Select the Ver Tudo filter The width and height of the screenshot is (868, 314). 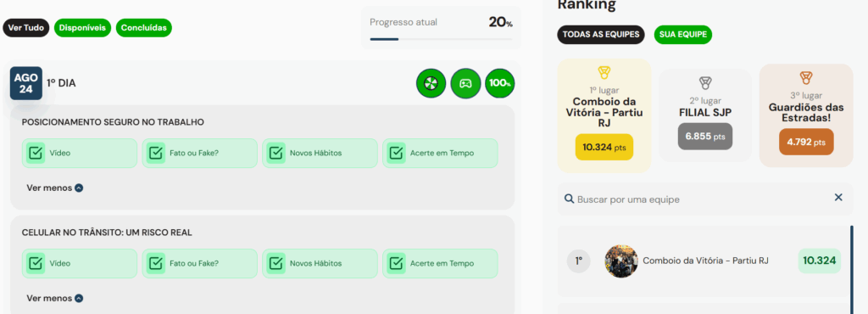tap(26, 28)
